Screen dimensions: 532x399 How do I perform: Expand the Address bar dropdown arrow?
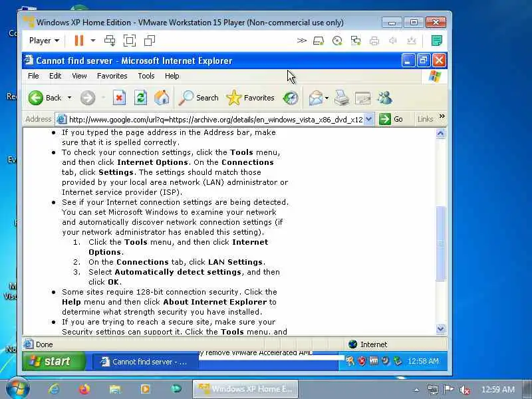pyautogui.click(x=369, y=119)
